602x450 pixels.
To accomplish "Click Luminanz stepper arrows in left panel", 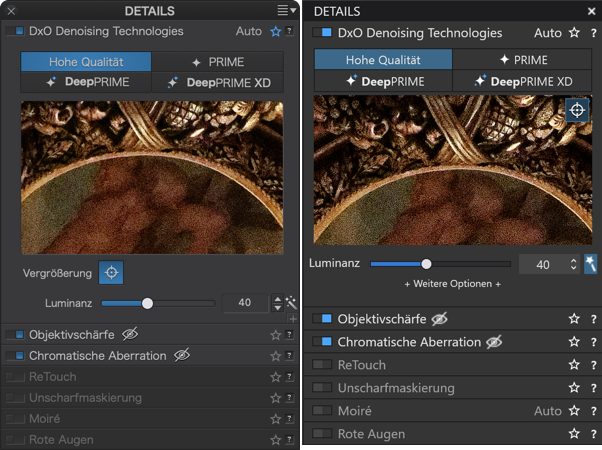I will click(278, 303).
